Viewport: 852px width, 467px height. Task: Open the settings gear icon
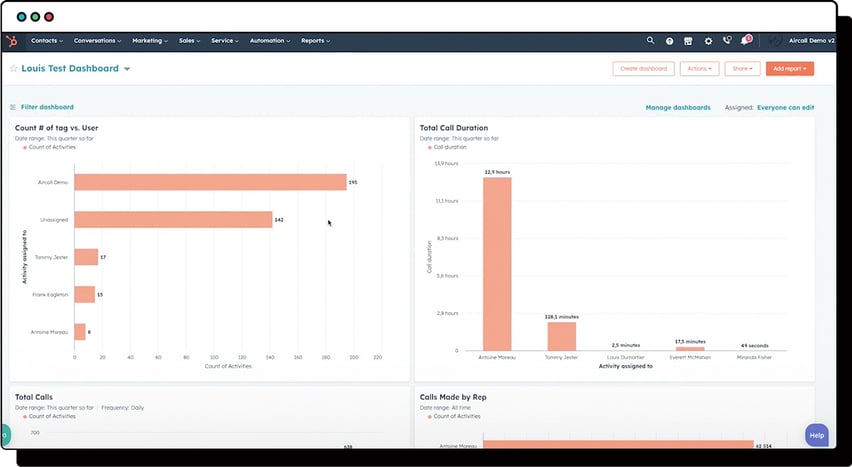[708, 41]
